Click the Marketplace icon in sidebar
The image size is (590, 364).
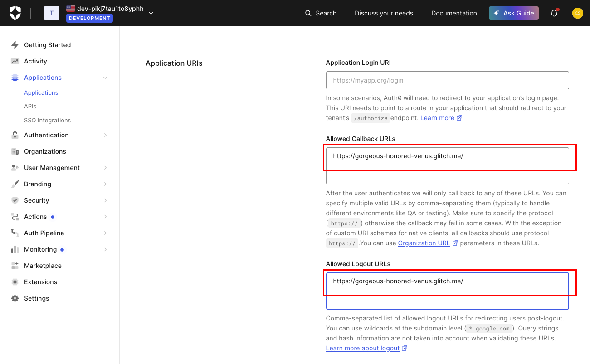15,266
